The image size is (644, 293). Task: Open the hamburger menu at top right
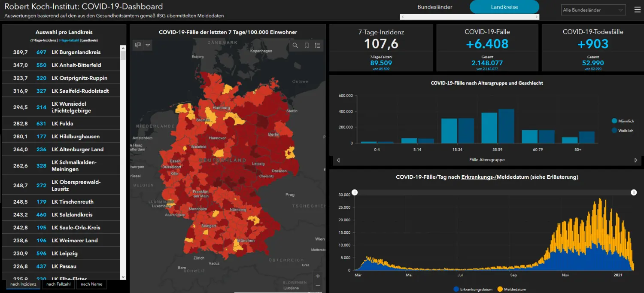click(x=637, y=10)
